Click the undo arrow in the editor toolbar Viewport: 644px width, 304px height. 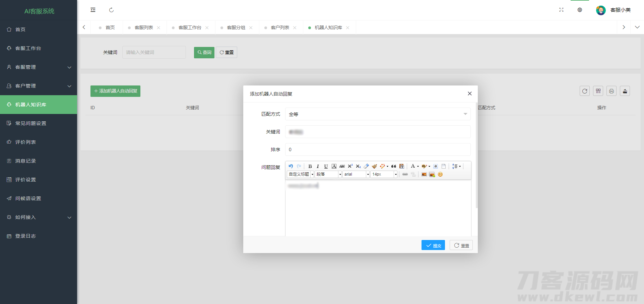291,166
